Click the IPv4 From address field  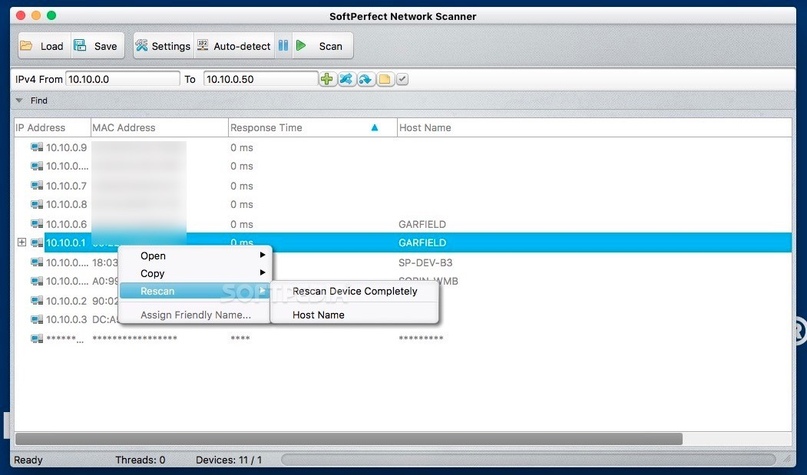pyautogui.click(x=122, y=79)
